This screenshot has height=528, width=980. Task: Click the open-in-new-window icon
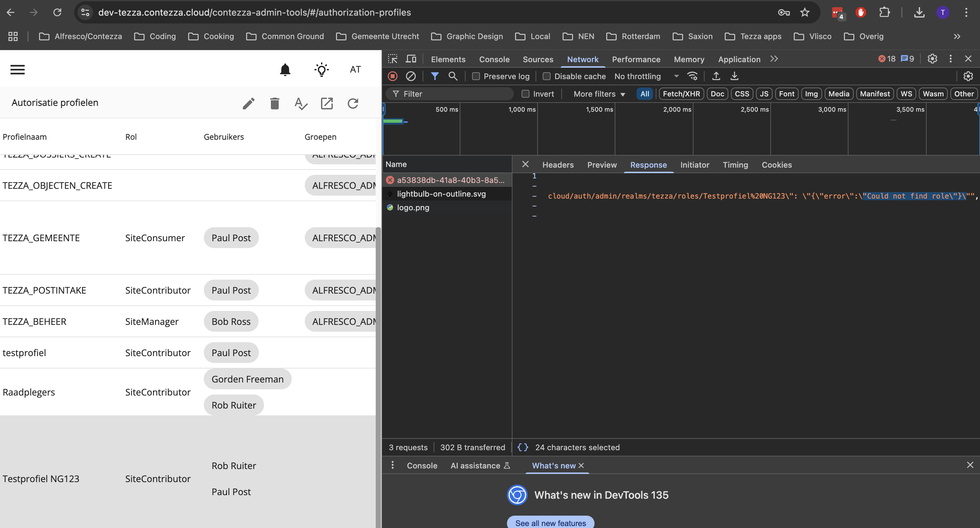click(327, 104)
